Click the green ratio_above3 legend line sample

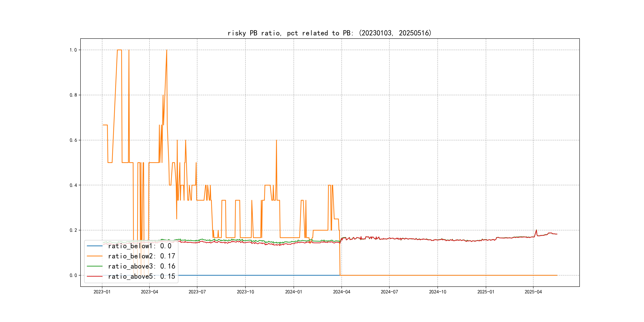[94, 266]
